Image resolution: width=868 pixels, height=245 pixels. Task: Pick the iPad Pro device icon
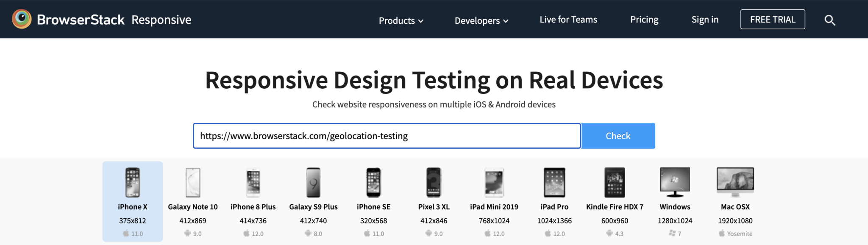point(554,183)
